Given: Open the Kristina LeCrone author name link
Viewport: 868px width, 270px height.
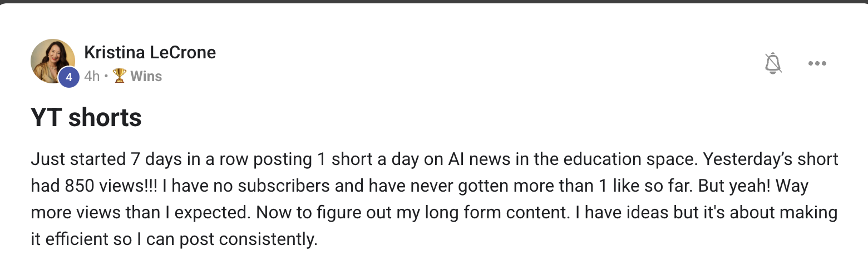Looking at the screenshot, I should point(150,53).
